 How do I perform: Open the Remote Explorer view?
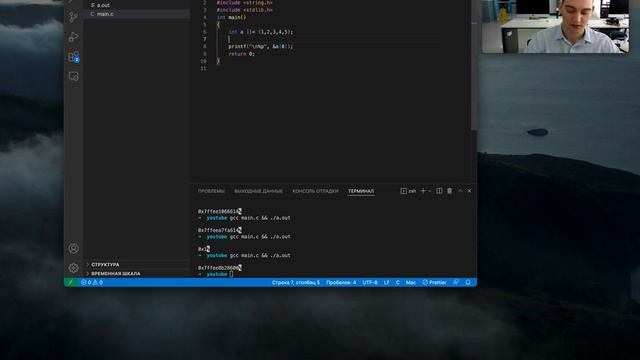point(73,76)
